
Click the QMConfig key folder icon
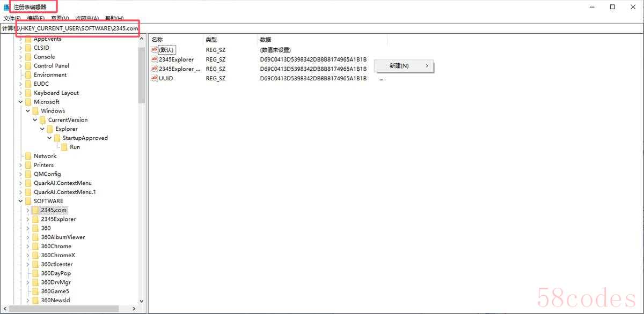[x=28, y=174]
